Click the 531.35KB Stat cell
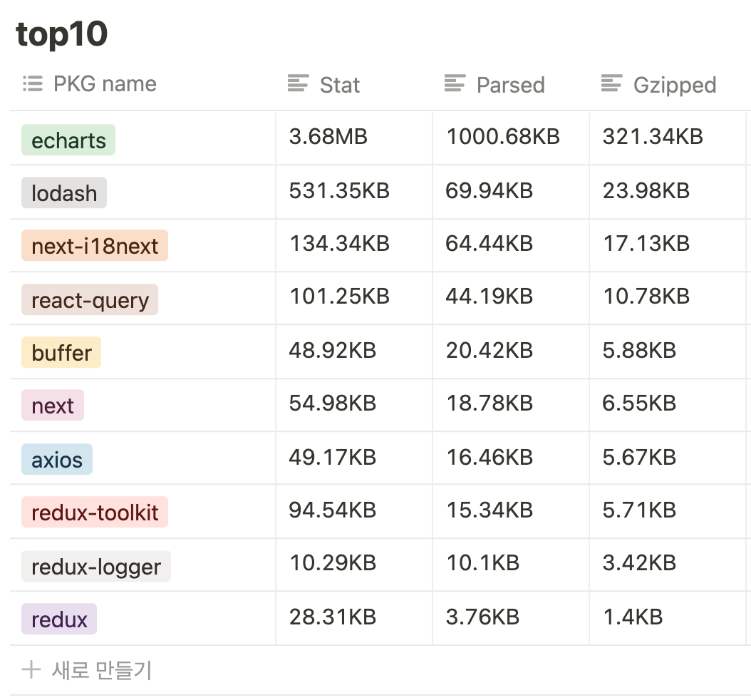The height and width of the screenshot is (700, 751). (354, 192)
